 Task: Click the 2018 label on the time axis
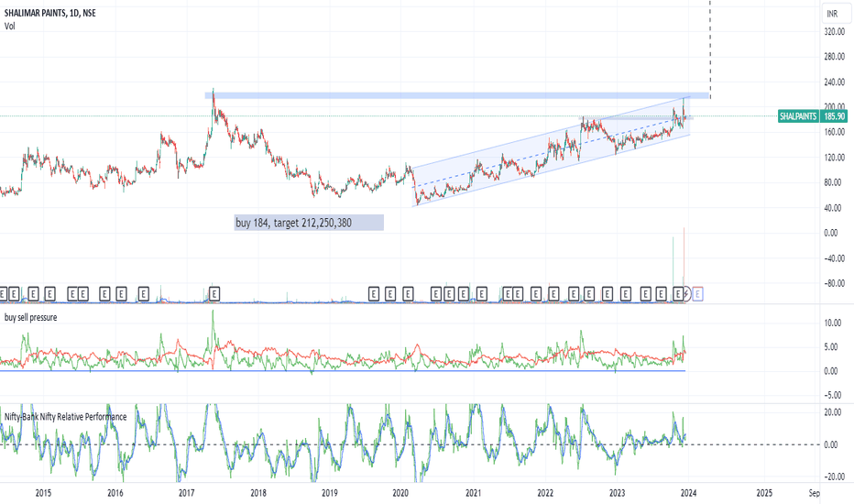[x=258, y=493]
